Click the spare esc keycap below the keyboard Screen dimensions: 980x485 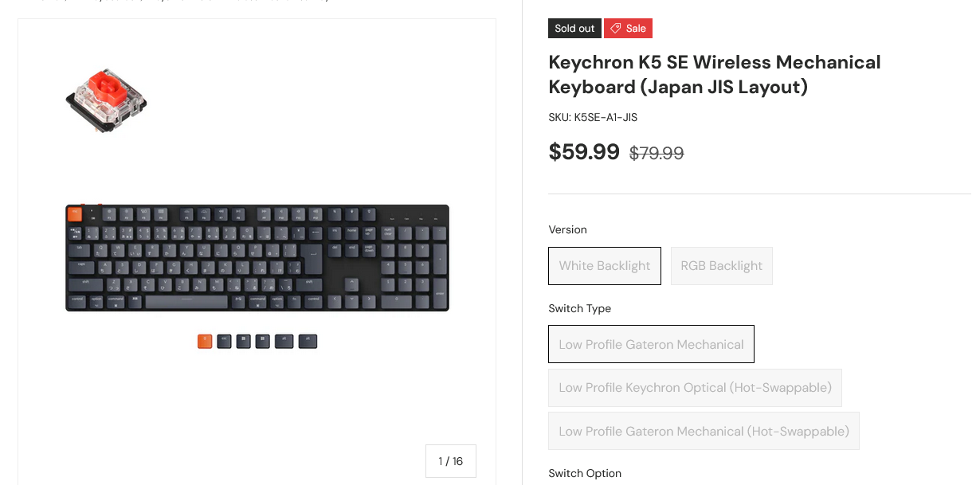click(224, 342)
